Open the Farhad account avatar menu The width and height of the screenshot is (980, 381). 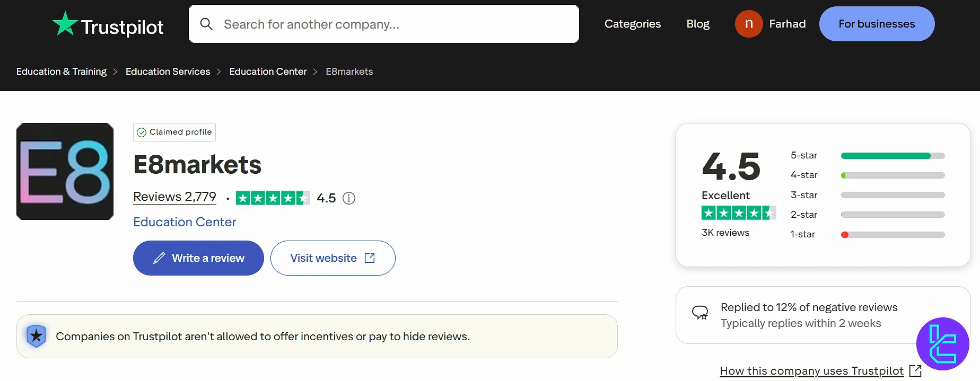[748, 23]
